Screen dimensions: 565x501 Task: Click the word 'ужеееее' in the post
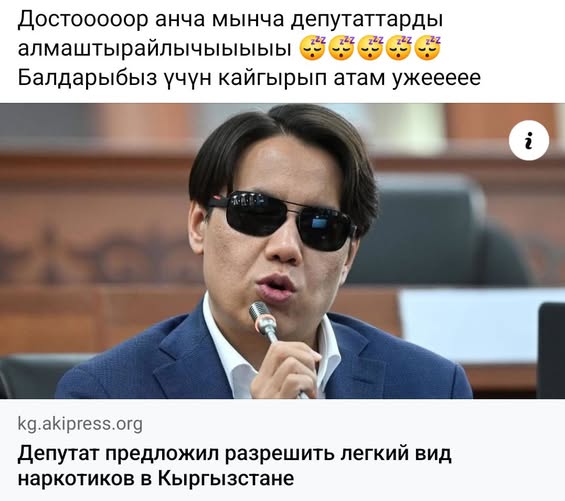click(436, 78)
